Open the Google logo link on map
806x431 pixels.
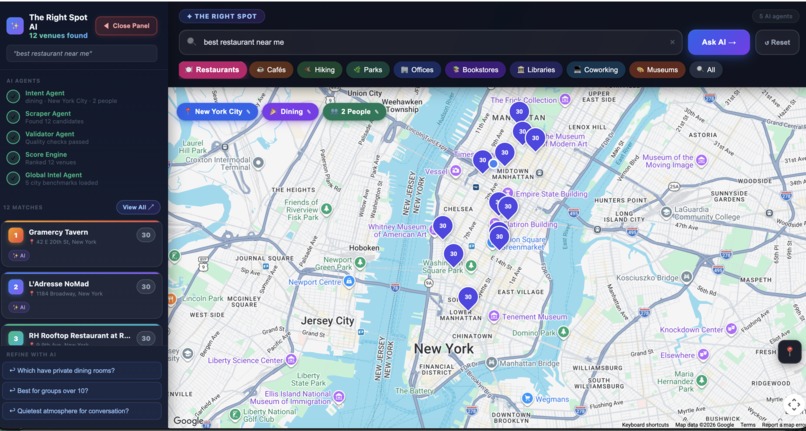(188, 421)
